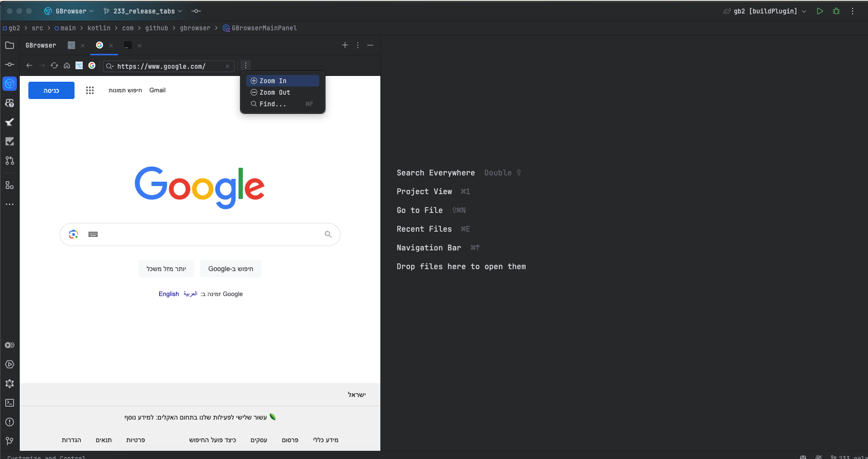Select the GBrowser tool window icon in sidebar
The image size is (868, 459).
(10, 84)
